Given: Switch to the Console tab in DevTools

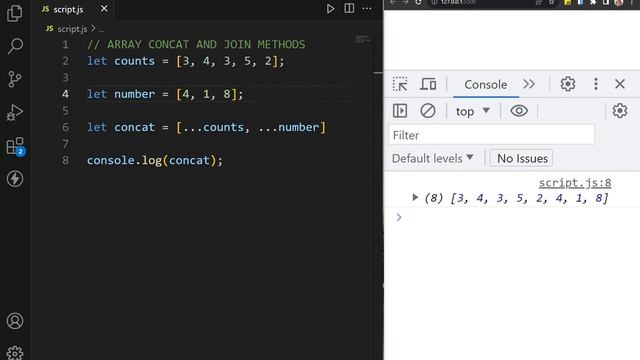Looking at the screenshot, I should pyautogui.click(x=486, y=84).
